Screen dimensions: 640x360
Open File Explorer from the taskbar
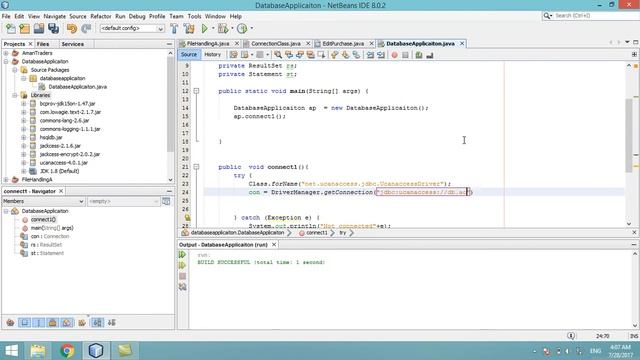[38, 351]
